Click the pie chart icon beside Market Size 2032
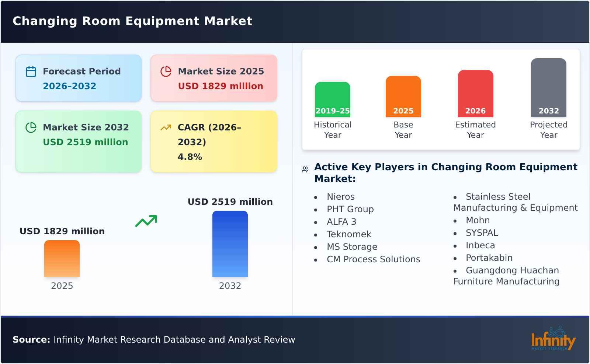 [x=31, y=128]
